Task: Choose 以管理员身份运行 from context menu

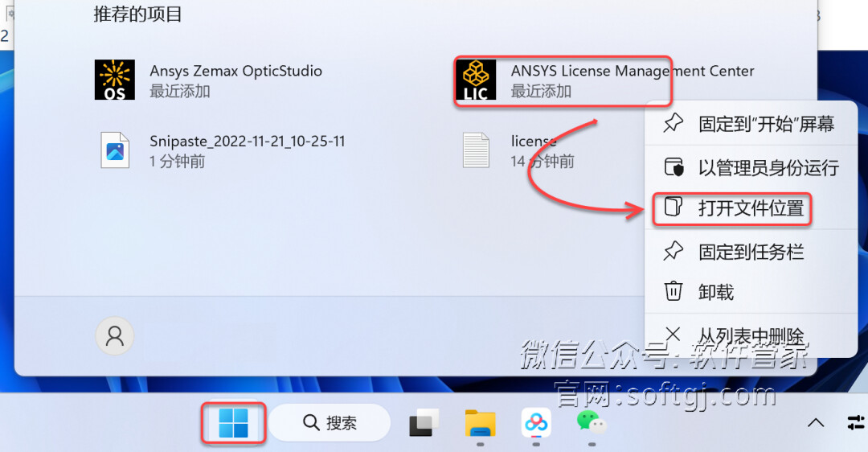Action: (751, 167)
